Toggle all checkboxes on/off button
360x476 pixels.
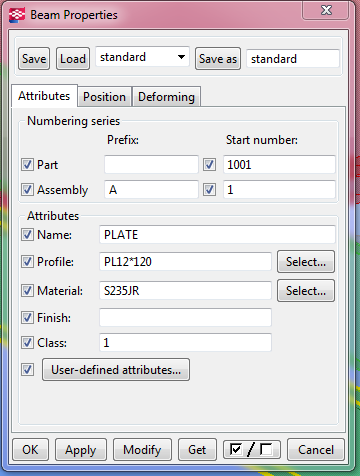pos(252,450)
